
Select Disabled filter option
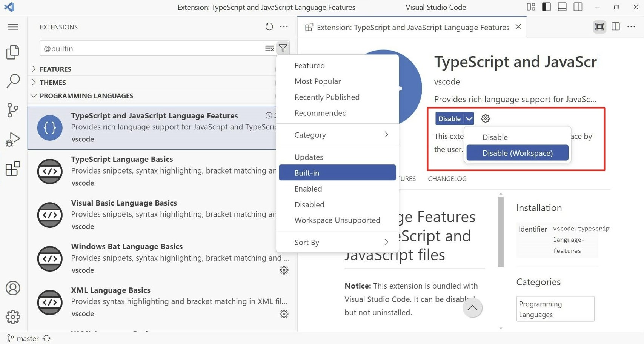(x=337, y=204)
